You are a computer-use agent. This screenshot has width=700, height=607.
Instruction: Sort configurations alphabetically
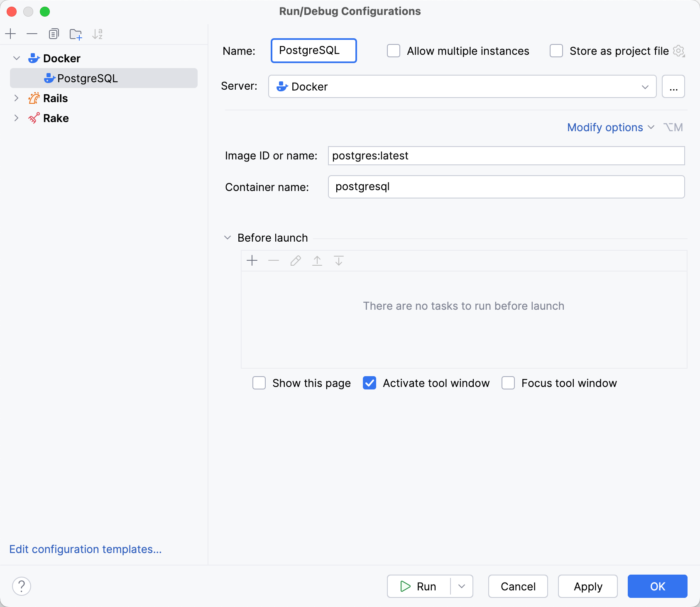(x=98, y=34)
